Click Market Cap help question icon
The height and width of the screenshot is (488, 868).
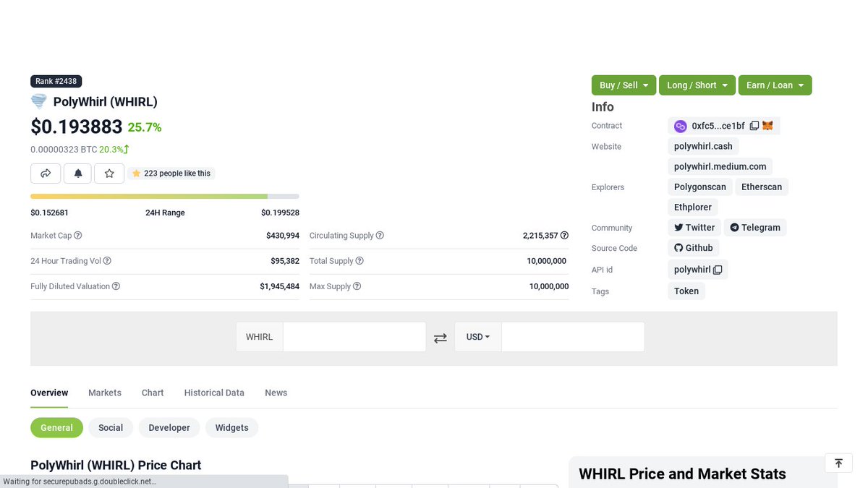tap(78, 236)
